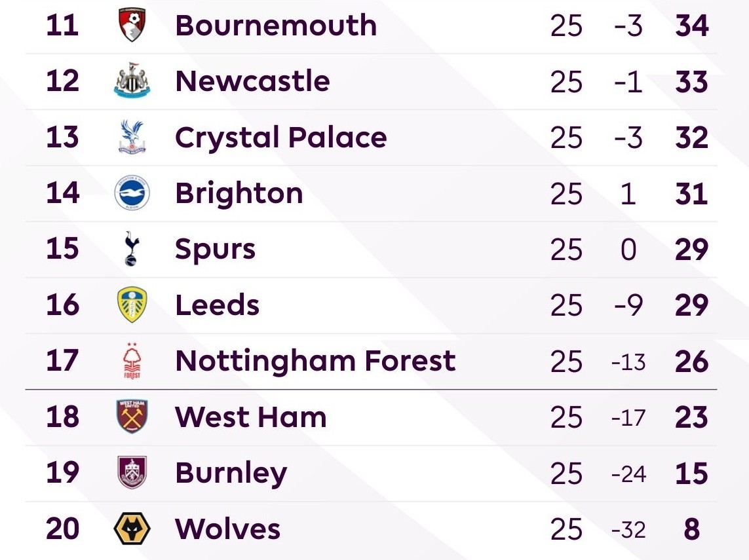Click Burnley's points total of 15
This screenshot has width=749, height=560.
point(691,474)
